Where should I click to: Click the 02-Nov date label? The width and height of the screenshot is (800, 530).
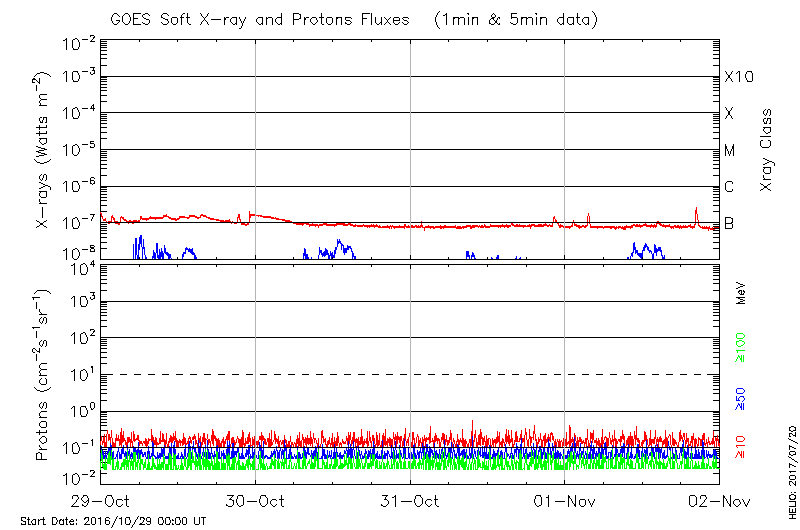coord(719,501)
